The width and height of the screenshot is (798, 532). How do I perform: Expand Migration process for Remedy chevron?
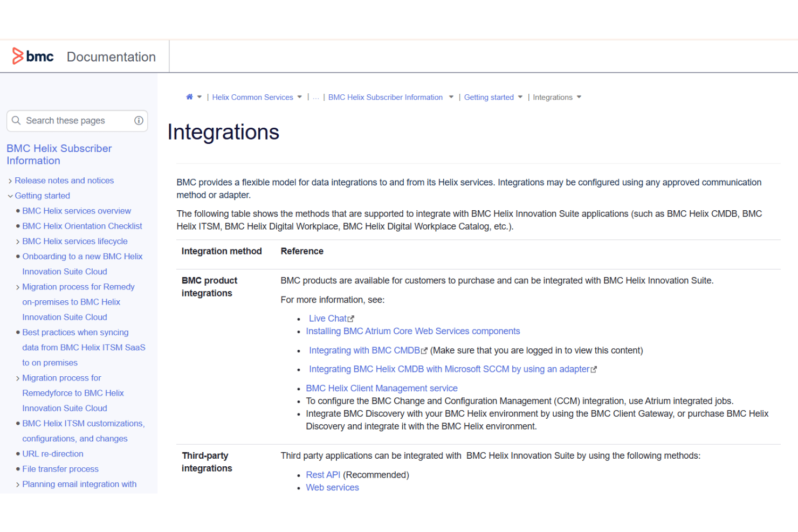coord(18,287)
